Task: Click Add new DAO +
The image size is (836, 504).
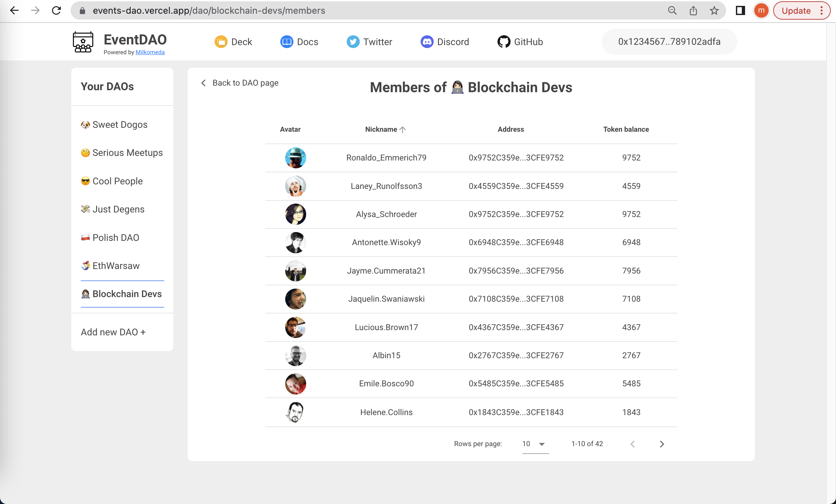Action: 113,332
